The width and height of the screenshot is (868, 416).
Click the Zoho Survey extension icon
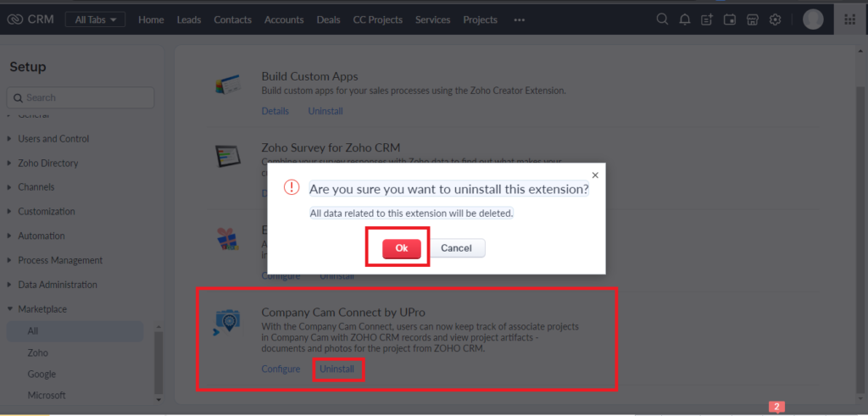click(227, 157)
